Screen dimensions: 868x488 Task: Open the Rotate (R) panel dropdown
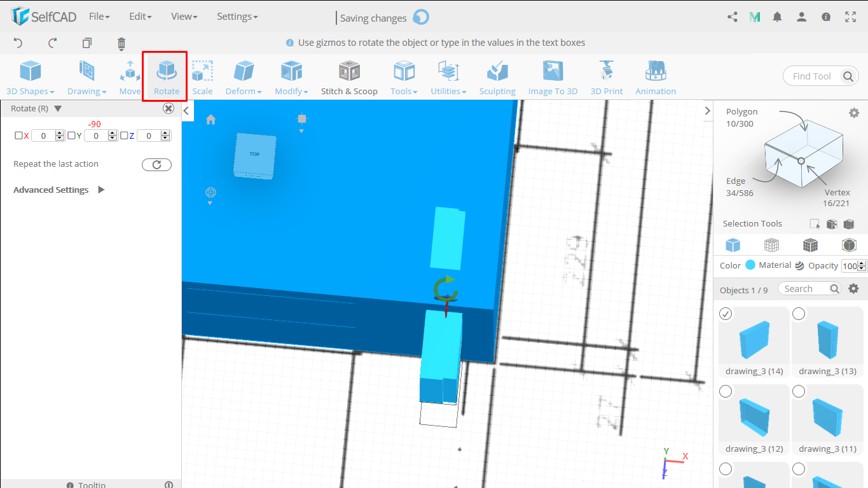pos(58,109)
